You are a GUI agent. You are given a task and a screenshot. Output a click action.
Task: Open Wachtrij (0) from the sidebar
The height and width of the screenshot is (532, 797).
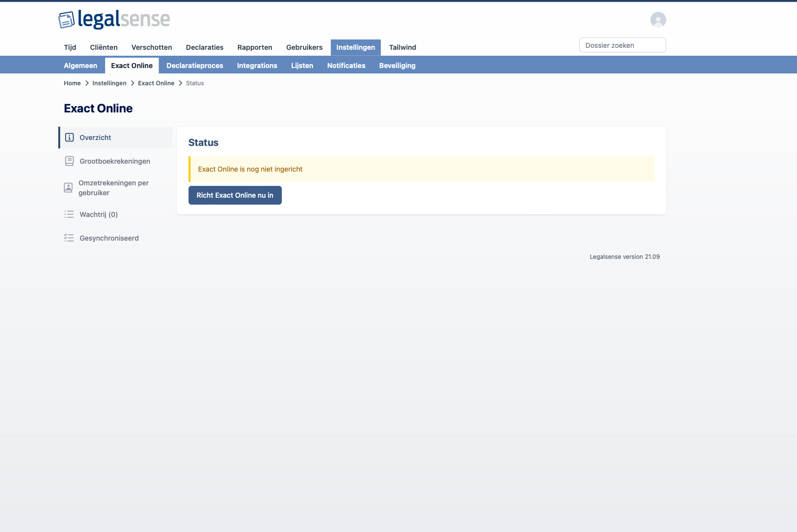click(98, 214)
